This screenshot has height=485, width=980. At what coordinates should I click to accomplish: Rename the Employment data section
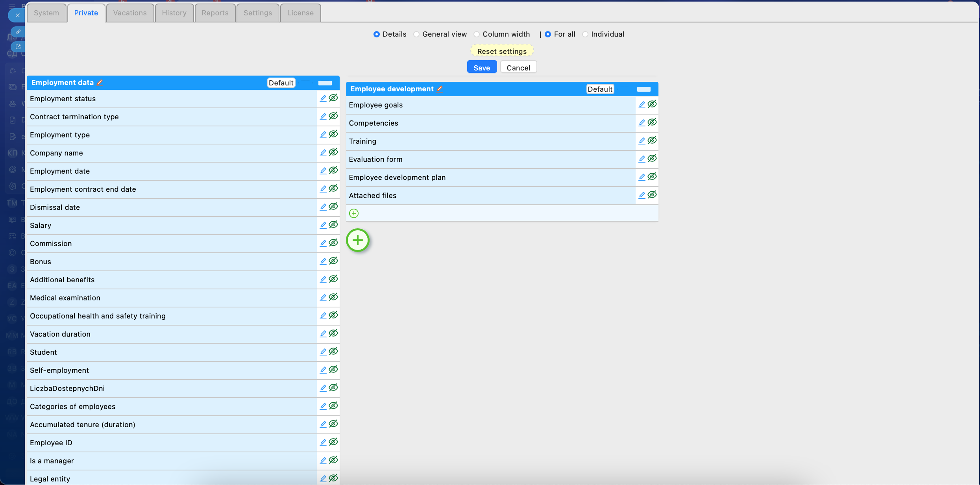[x=100, y=83]
